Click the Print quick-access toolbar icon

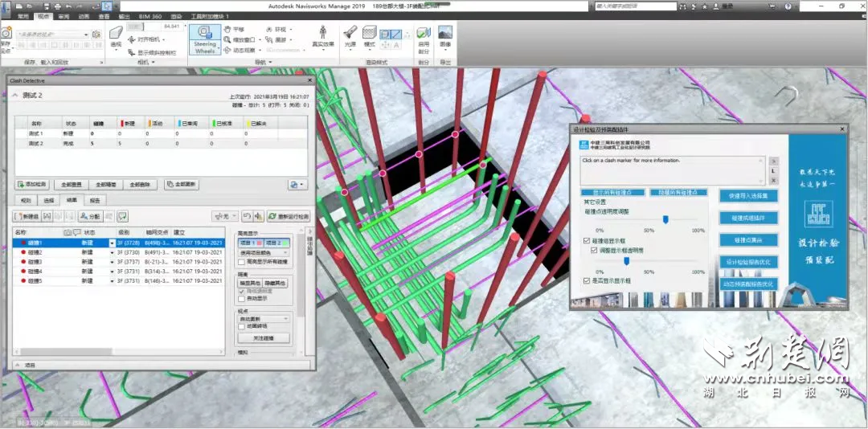coord(57,6)
